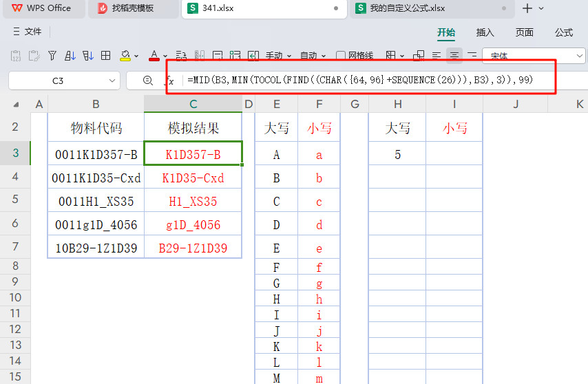This screenshot has height=384, width=588.
Task: Switch to the 插入 ribbon tab
Action: [x=485, y=32]
